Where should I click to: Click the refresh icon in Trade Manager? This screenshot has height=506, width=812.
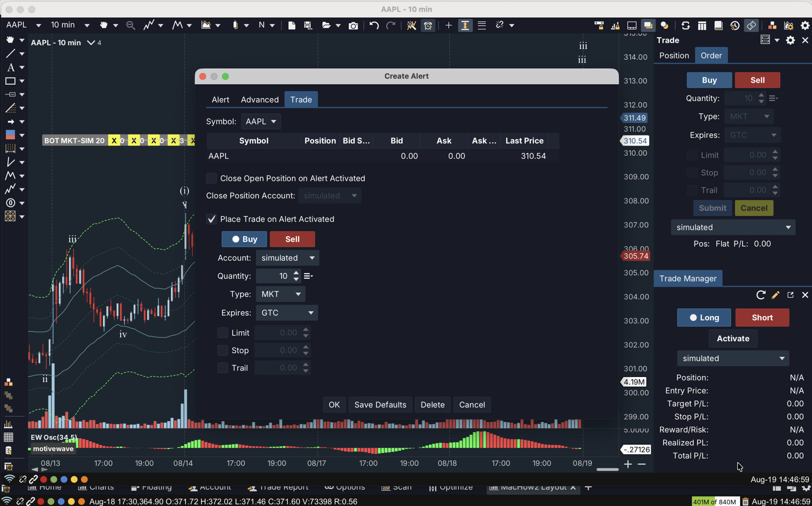[760, 295]
